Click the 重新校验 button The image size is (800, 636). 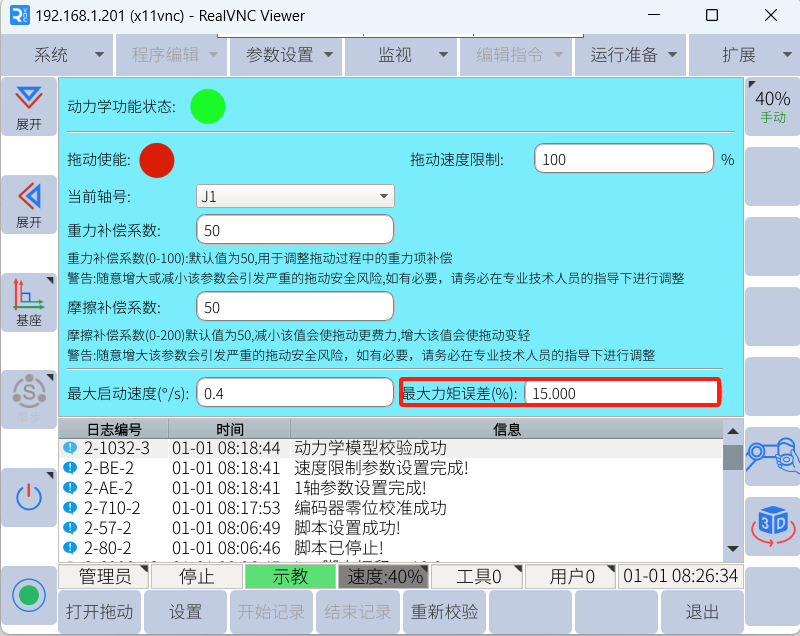point(444,611)
